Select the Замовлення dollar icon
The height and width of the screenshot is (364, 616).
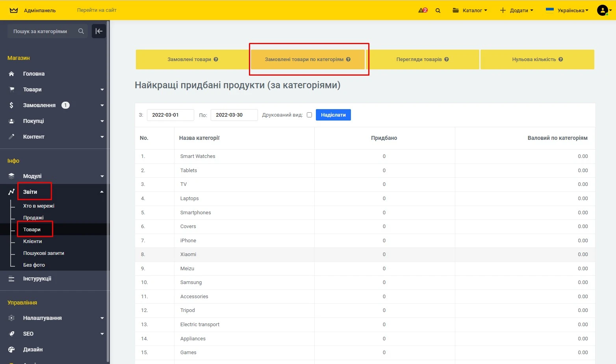pos(11,105)
